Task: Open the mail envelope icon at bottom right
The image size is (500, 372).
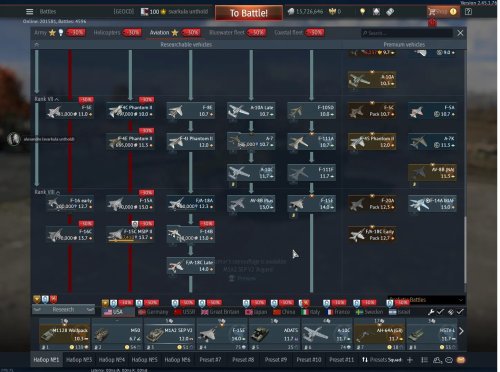Action: tap(461, 360)
